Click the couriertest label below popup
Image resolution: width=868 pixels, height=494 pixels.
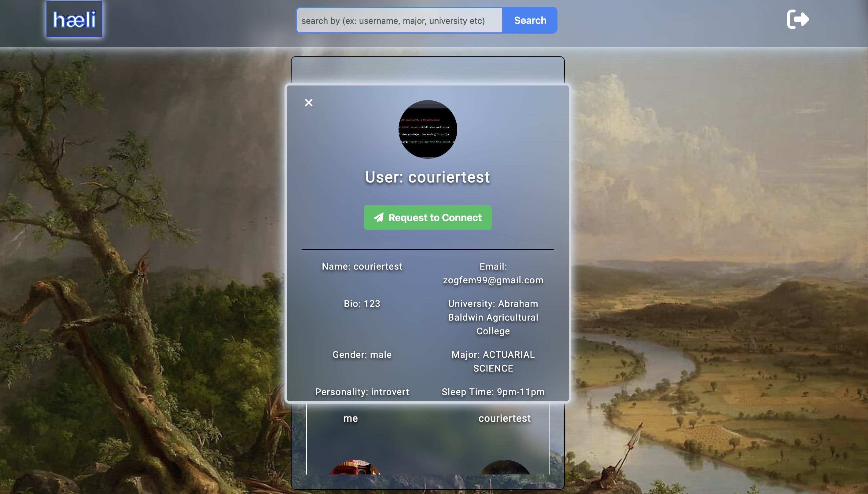(504, 418)
